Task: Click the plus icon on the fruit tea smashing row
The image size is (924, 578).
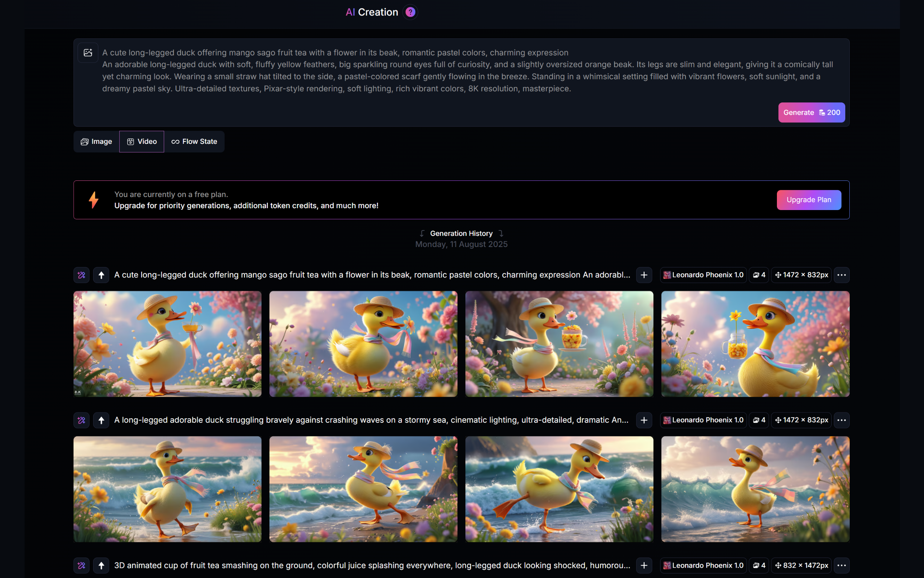Action: 644,565
